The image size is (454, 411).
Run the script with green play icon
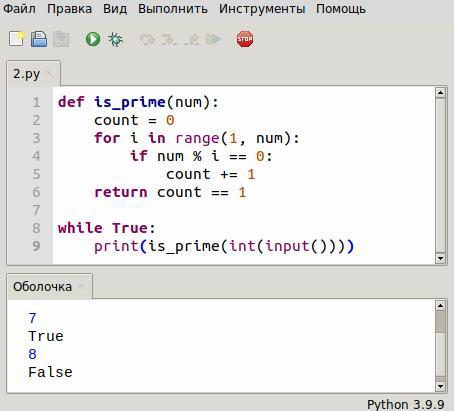click(x=93, y=39)
